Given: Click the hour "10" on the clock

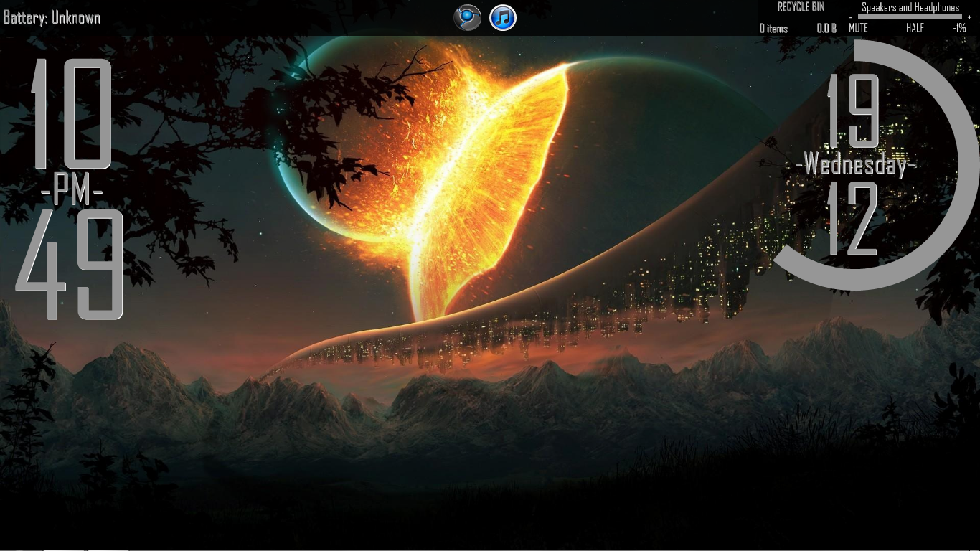Looking at the screenshot, I should (70, 113).
